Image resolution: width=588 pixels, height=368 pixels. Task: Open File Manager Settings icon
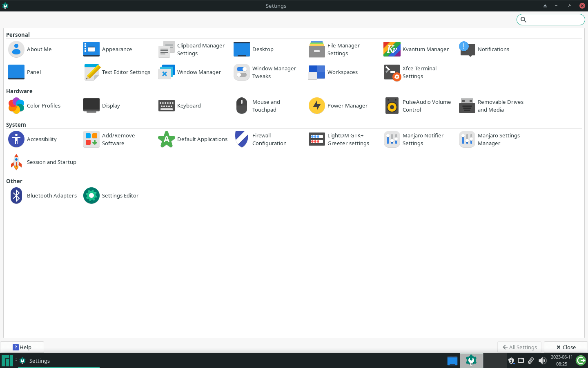[317, 49]
